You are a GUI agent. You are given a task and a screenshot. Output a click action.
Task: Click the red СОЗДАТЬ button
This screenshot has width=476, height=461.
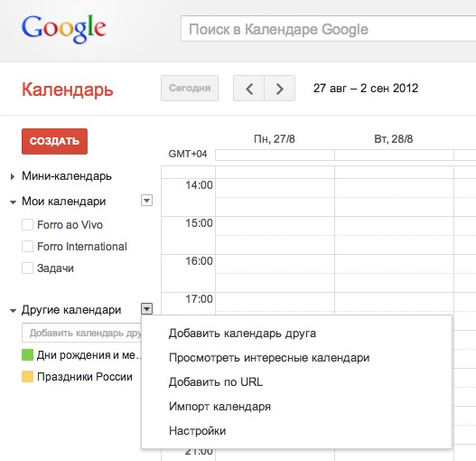(x=54, y=141)
